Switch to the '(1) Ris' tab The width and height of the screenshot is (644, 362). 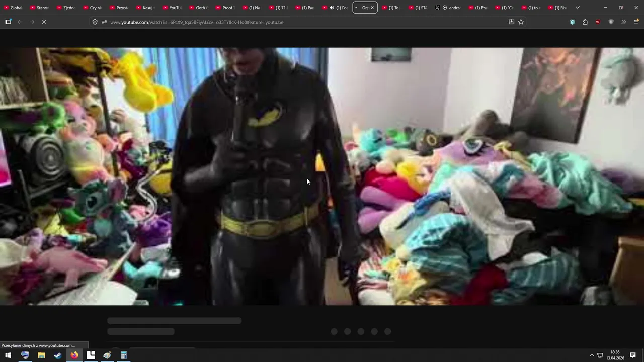coord(557,8)
